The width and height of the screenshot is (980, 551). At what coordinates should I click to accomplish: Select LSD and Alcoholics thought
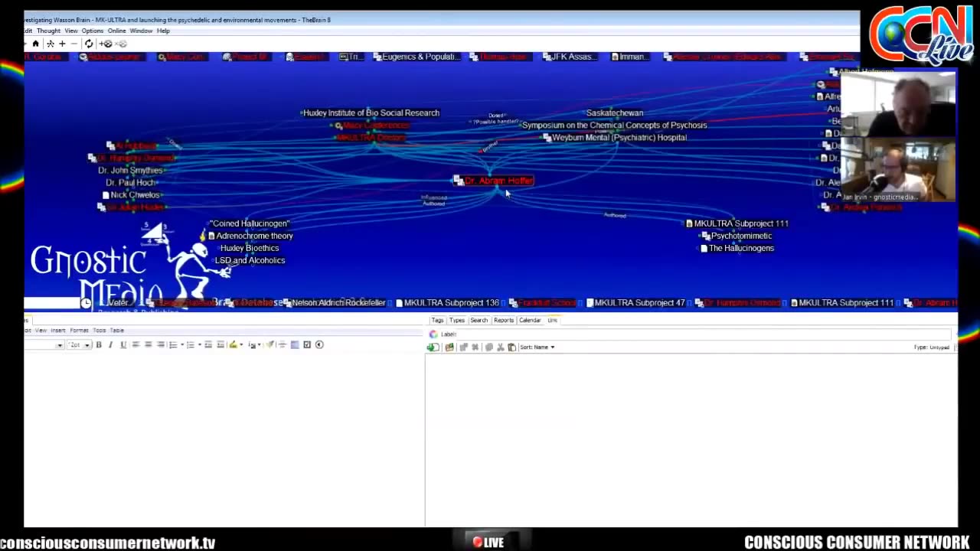(250, 260)
